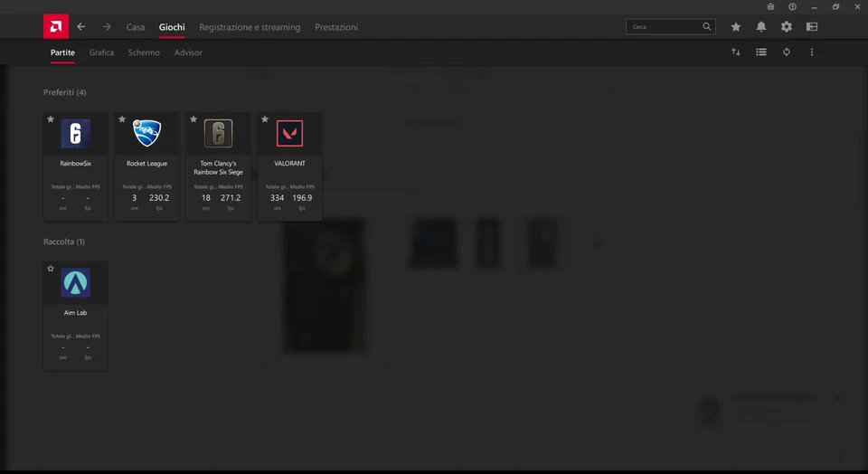Toggle favorite star on Rocket League
This screenshot has width=868, height=474.
coord(122,119)
